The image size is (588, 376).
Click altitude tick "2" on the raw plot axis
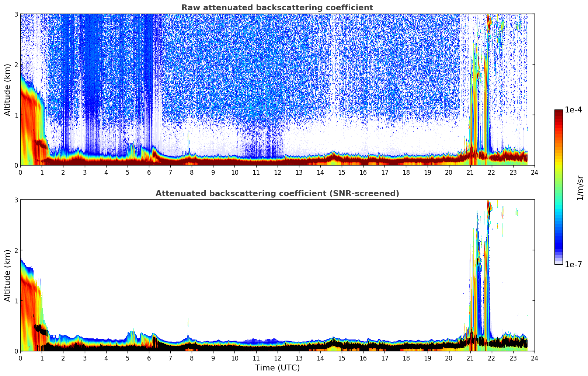(16, 65)
